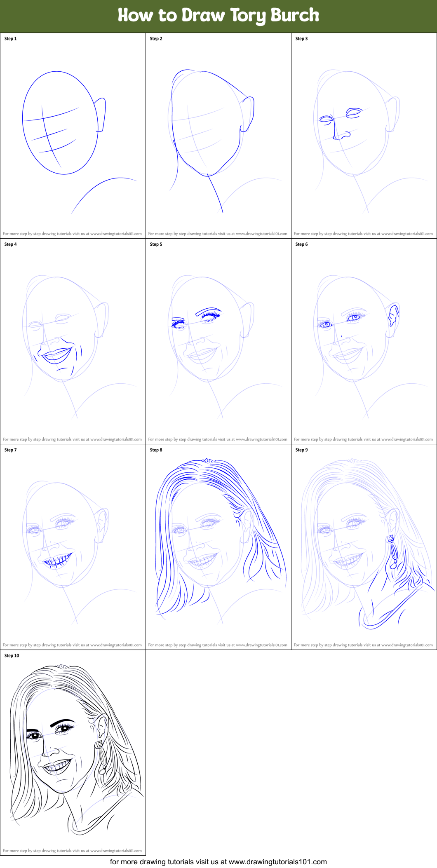Click the 'Step 3' label
This screenshot has height=868, width=437.
coord(301,39)
